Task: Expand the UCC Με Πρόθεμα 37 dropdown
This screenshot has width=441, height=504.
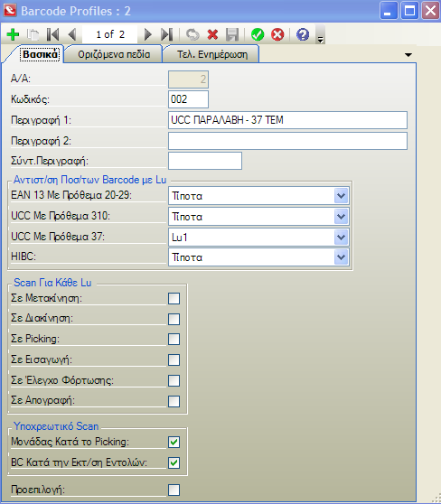Action: tap(341, 238)
